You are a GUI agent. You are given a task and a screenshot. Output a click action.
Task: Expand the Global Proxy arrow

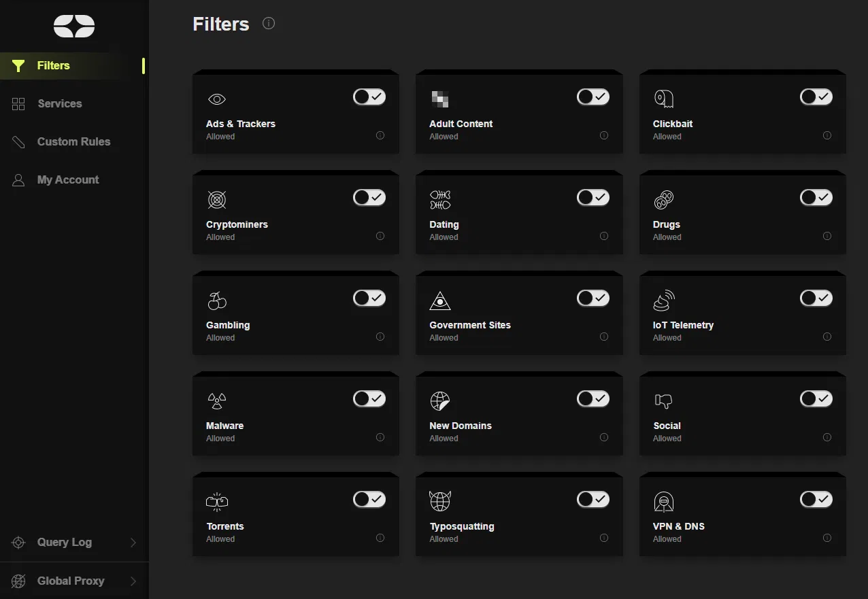(133, 581)
